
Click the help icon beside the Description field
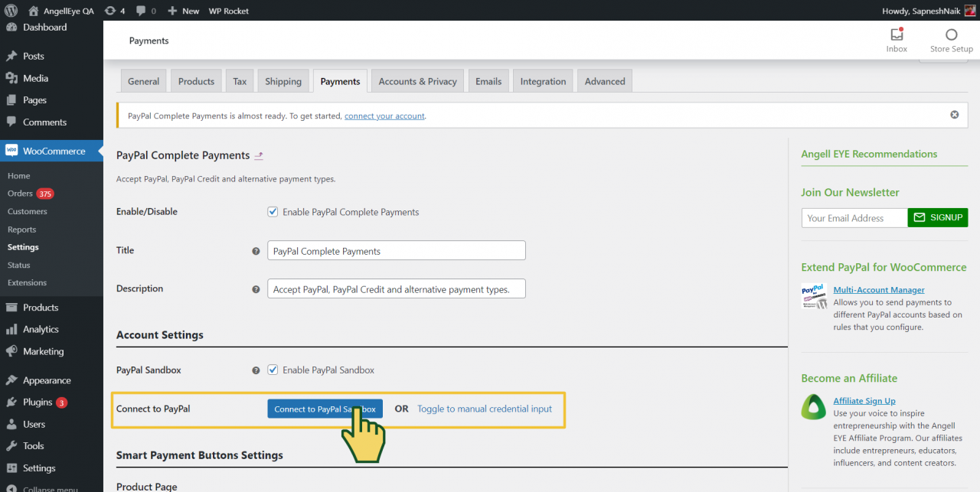pyautogui.click(x=256, y=289)
